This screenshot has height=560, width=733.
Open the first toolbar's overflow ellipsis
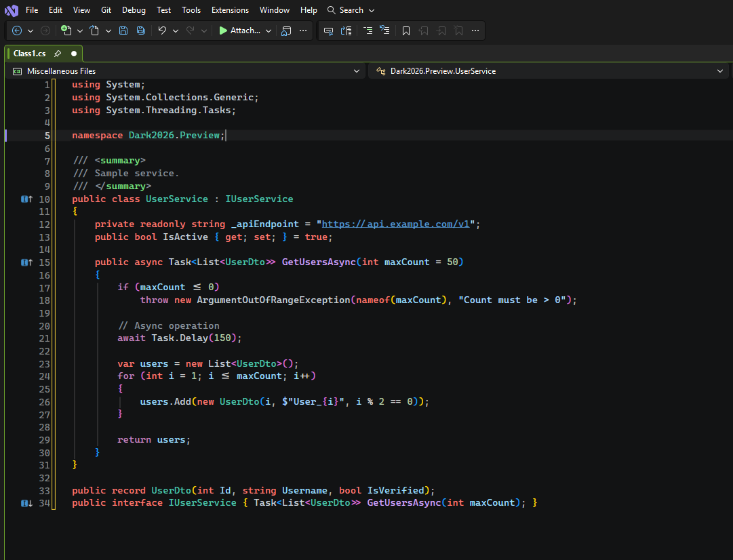pos(303,31)
